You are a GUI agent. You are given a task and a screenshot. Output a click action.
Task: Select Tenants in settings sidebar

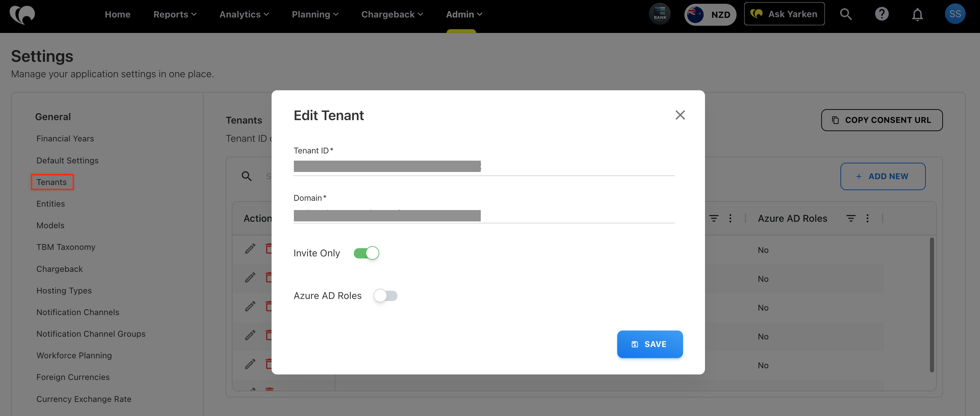[x=52, y=182]
